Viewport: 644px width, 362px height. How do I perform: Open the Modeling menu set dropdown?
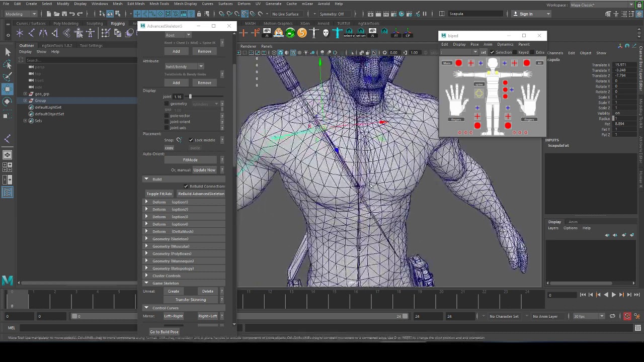(x=20, y=14)
